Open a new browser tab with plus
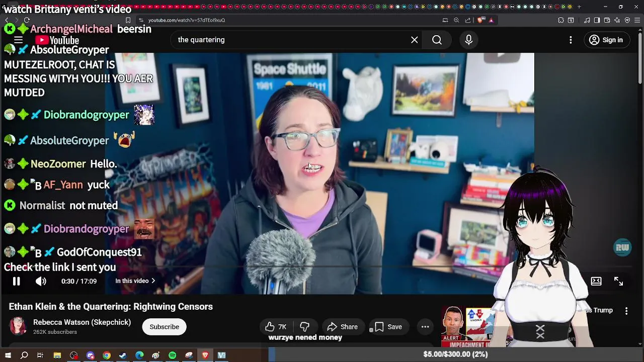The height and width of the screenshot is (362, 644). tap(579, 7)
